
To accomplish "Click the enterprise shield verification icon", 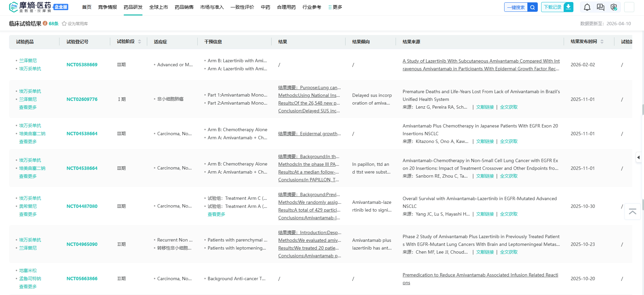I will pos(614,7).
